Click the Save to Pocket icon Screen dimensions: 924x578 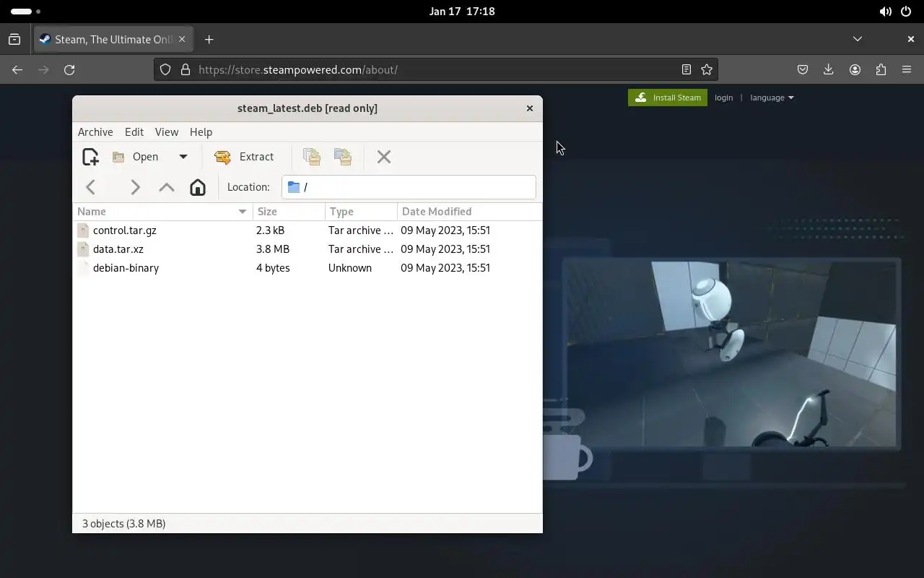tap(803, 70)
